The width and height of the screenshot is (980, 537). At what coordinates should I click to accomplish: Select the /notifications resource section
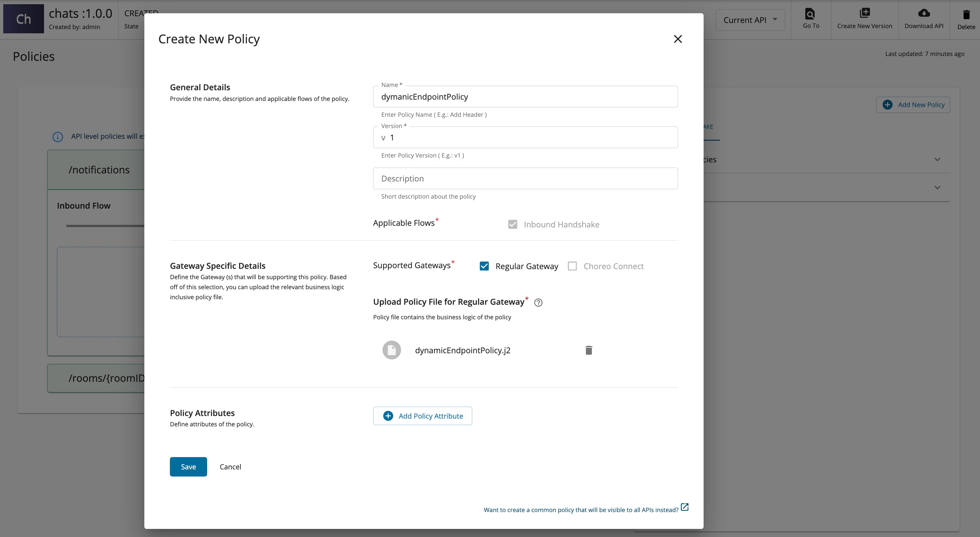coord(99,170)
